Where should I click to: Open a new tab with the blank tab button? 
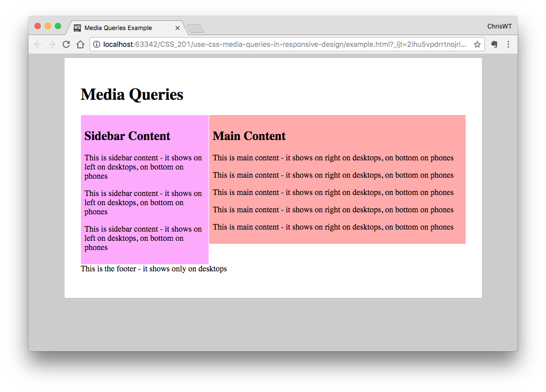pos(195,28)
